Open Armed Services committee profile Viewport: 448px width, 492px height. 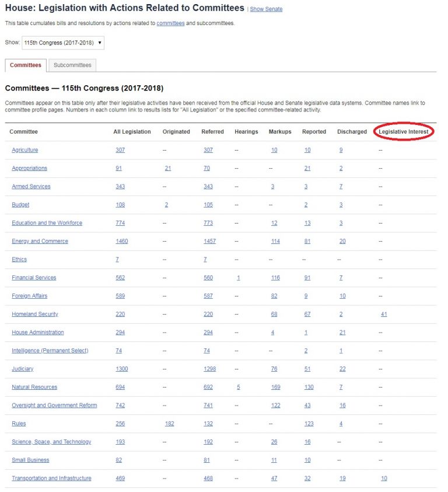coord(31,186)
